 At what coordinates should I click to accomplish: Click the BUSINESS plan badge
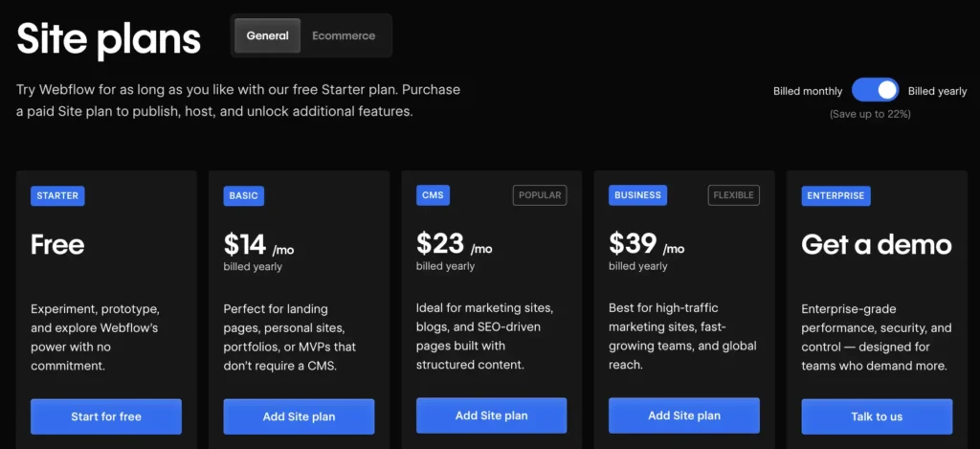pyautogui.click(x=637, y=195)
